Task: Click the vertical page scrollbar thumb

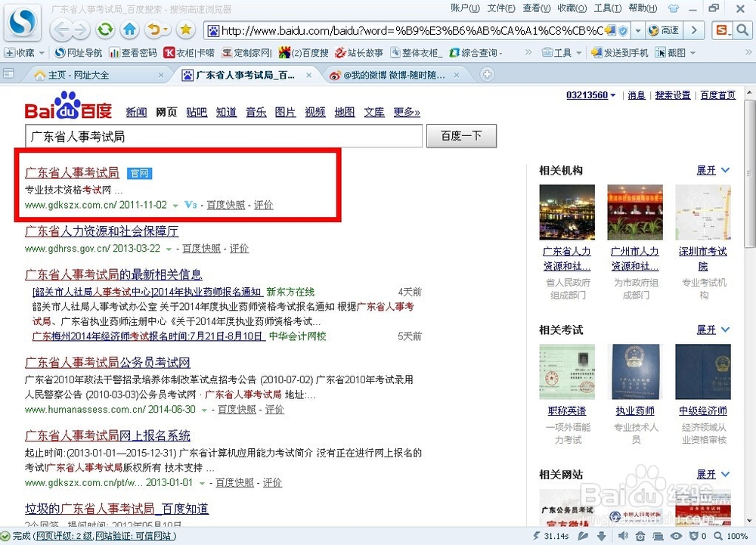Action: [x=750, y=173]
